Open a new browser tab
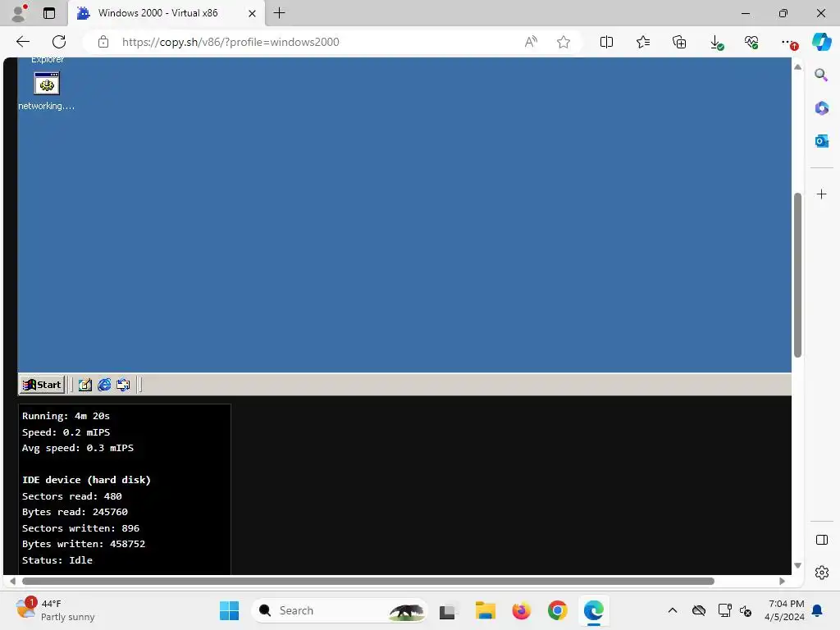This screenshot has width=840, height=630. (279, 13)
